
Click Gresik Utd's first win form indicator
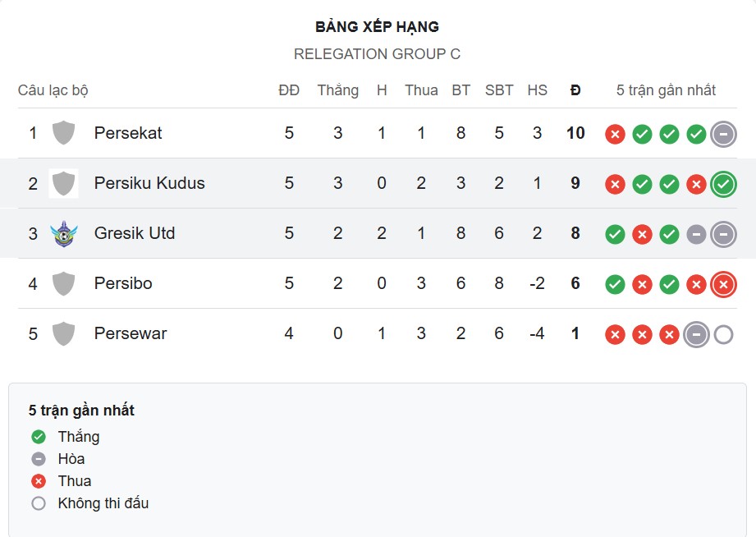pyautogui.click(x=615, y=234)
